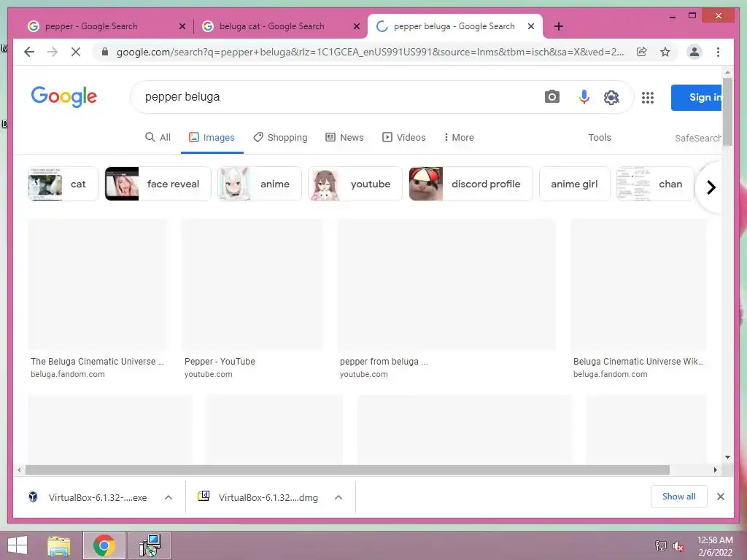Search by image camera icon
The image size is (747, 560).
click(x=551, y=97)
